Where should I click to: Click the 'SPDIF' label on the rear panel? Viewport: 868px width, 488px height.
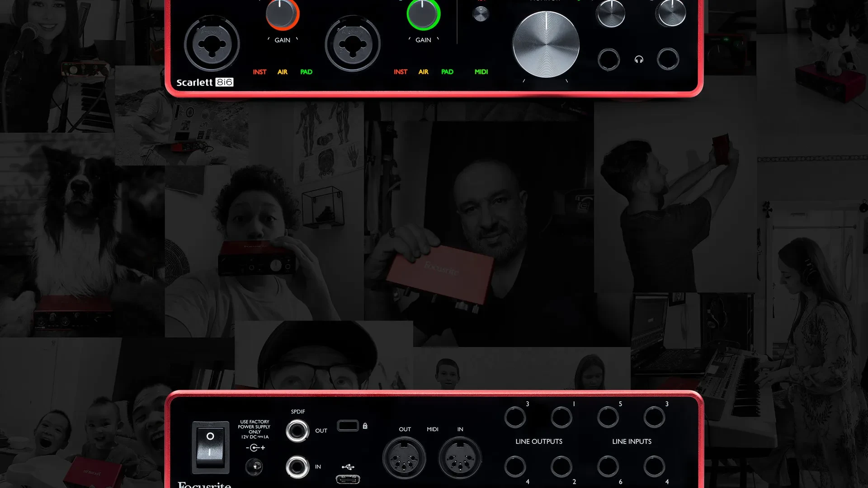click(298, 412)
